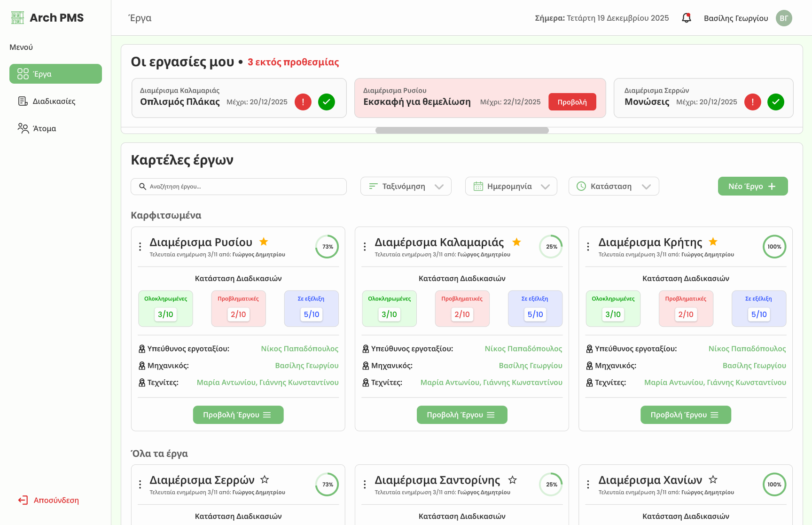Go to Διαδικασίες in the sidebar menu
Viewport: 812px width, 525px height.
click(x=54, y=101)
